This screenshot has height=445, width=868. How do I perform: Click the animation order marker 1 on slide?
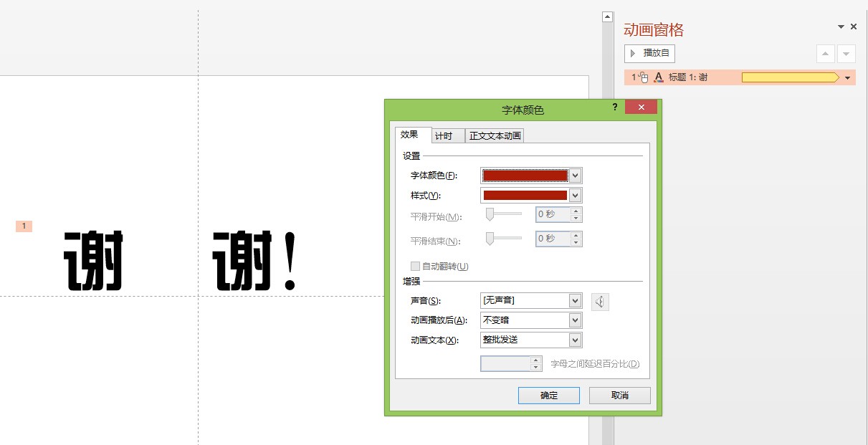[24, 226]
